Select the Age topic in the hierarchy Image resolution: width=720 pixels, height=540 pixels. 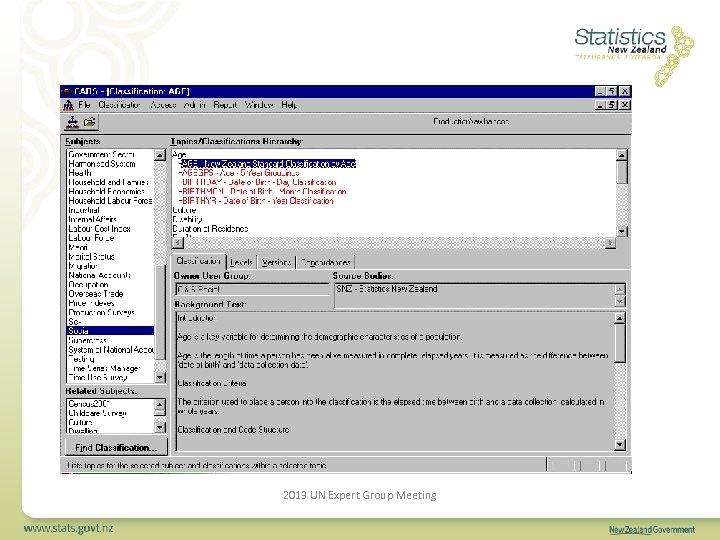pyautogui.click(x=179, y=154)
